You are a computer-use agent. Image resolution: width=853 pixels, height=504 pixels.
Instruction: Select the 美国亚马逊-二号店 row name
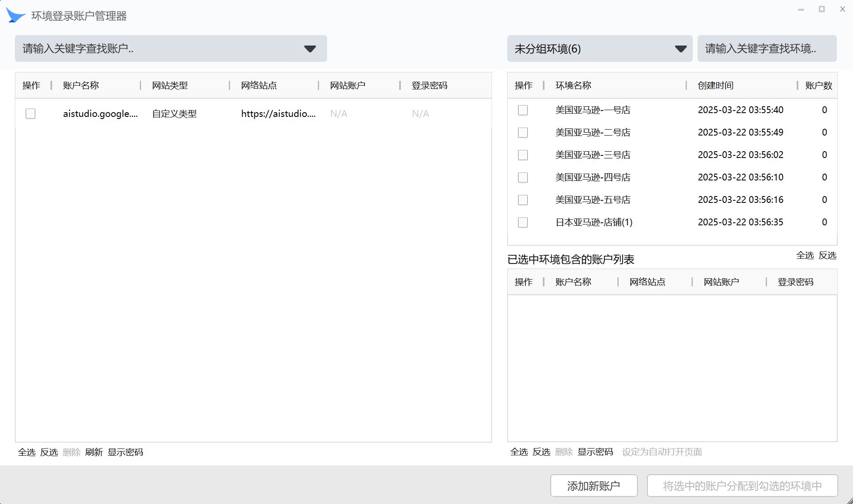[593, 133]
